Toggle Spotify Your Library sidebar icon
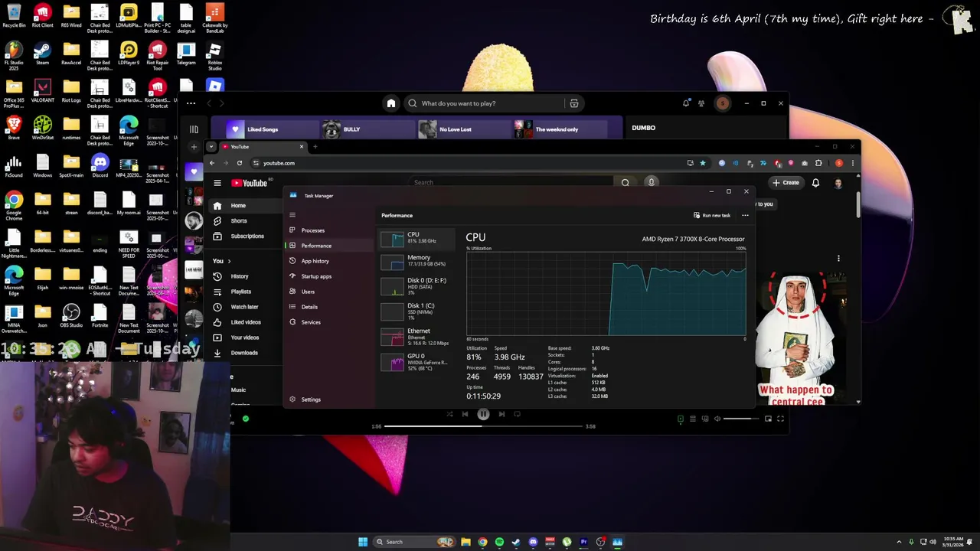Viewport: 980px width, 551px height. (194, 129)
